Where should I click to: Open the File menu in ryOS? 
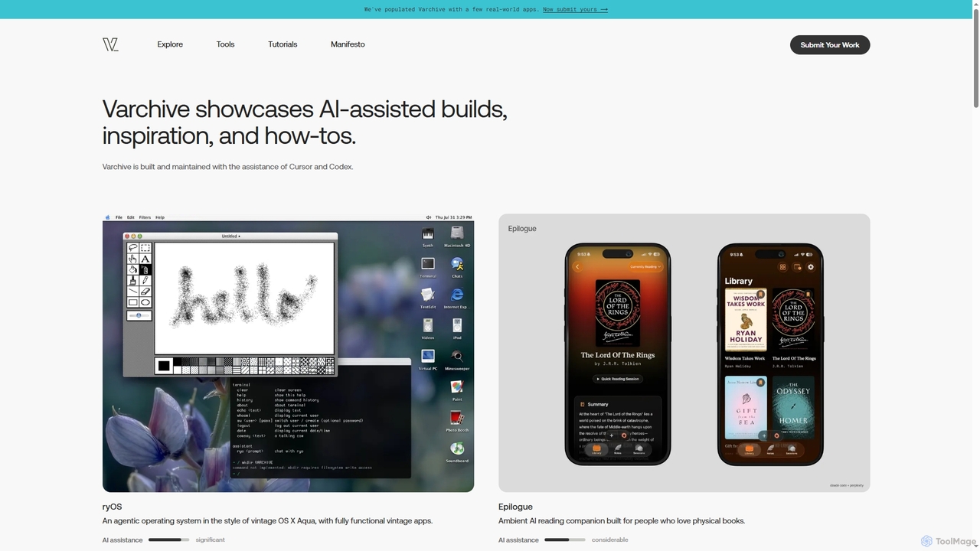point(119,217)
